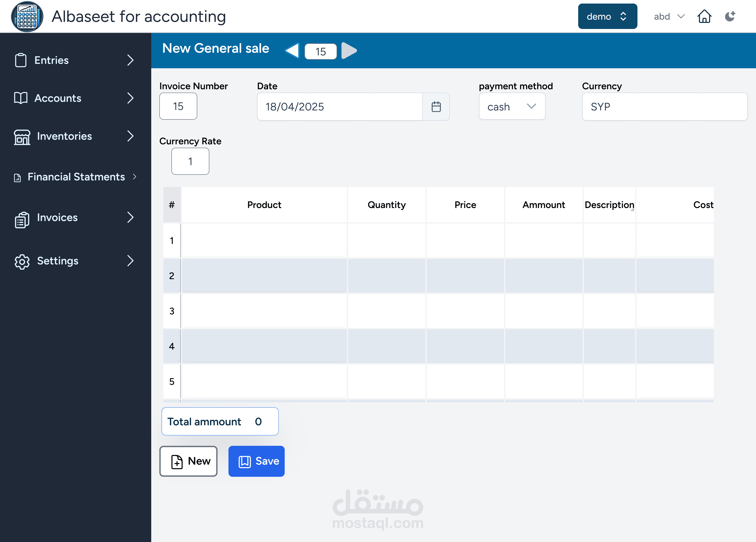Click the Settings gear icon
Viewport: 756px width, 542px height.
[22, 261]
